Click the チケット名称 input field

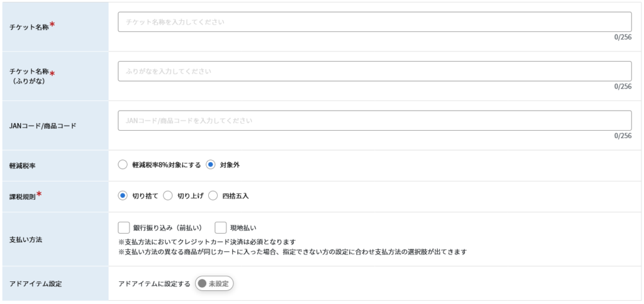[375, 22]
